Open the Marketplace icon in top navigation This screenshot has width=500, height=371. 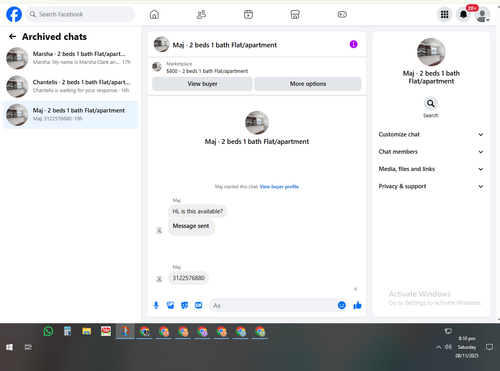coord(295,14)
